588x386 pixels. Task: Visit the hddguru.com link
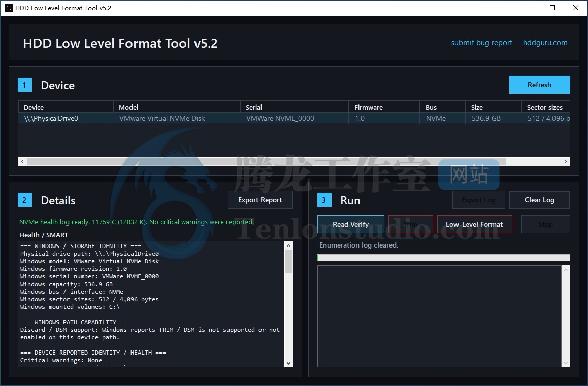click(x=545, y=43)
